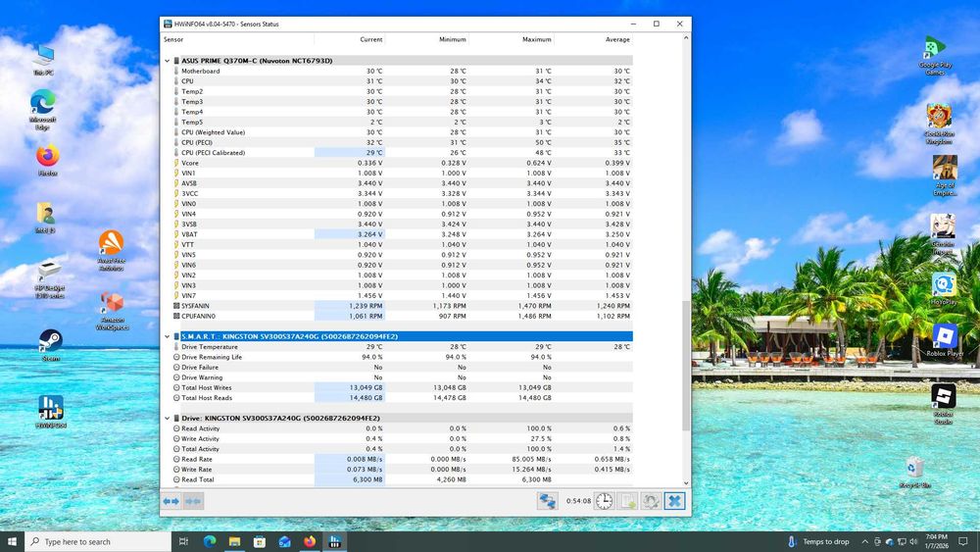Click the scrollbar down arrow in sensors list

(x=686, y=482)
